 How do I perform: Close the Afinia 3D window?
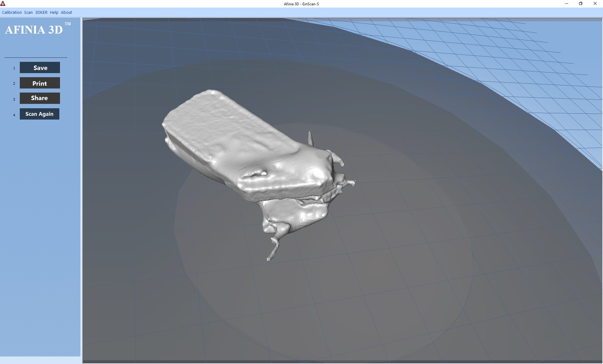pos(595,4)
